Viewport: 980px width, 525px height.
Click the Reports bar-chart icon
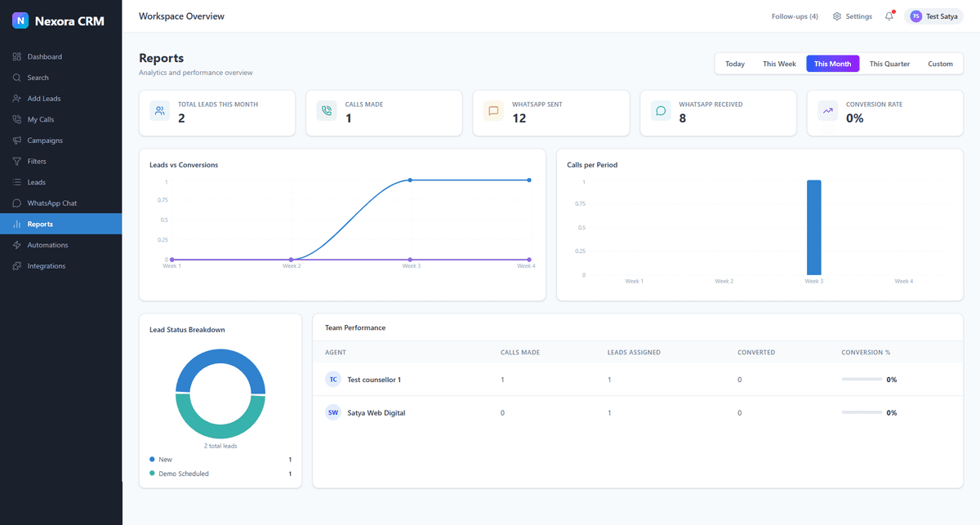[x=17, y=224]
